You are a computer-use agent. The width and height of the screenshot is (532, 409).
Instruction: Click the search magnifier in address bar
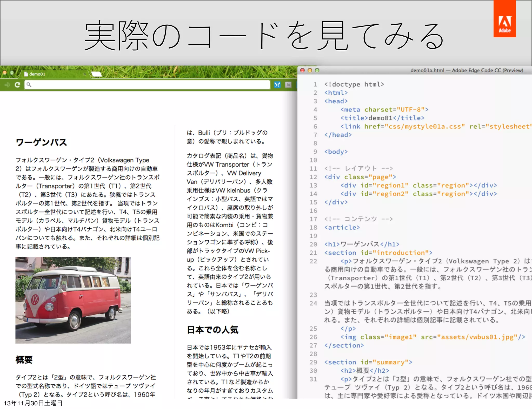point(29,85)
